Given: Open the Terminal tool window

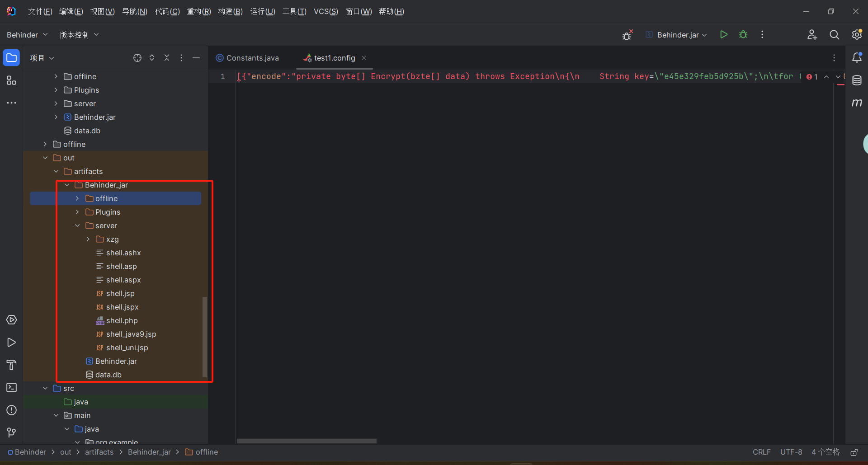Looking at the screenshot, I should click(x=11, y=388).
